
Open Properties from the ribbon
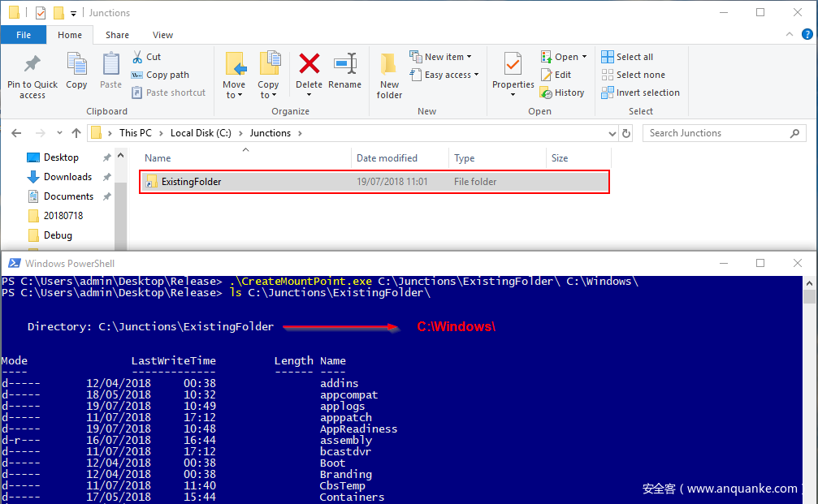513,65
